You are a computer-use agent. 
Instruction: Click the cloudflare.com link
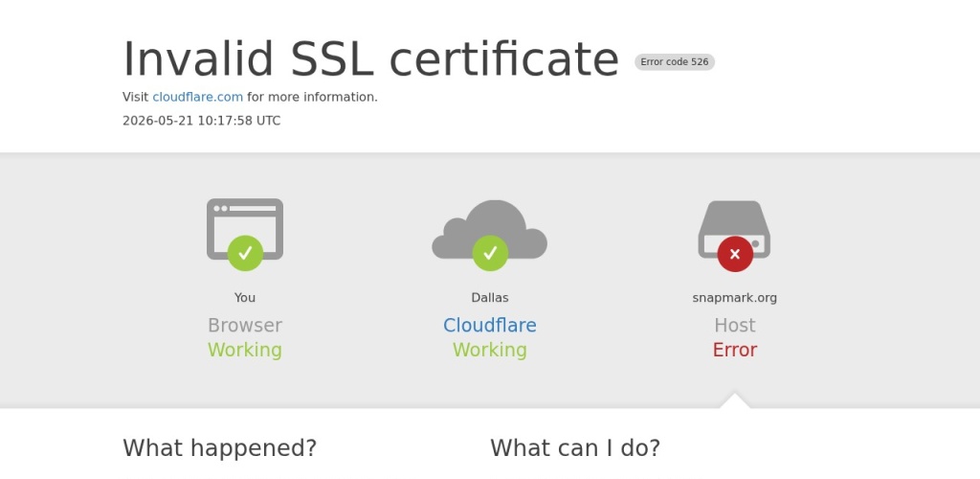(x=197, y=97)
